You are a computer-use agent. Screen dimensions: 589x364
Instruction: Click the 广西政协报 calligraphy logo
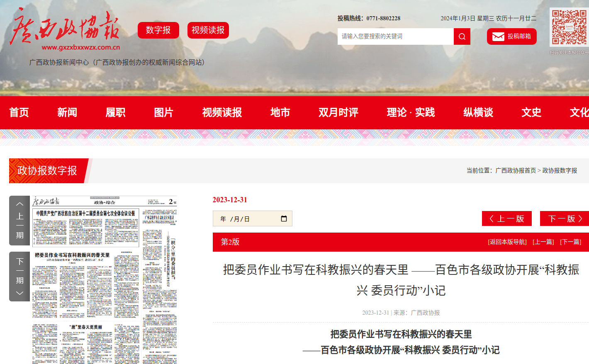[x=65, y=28]
